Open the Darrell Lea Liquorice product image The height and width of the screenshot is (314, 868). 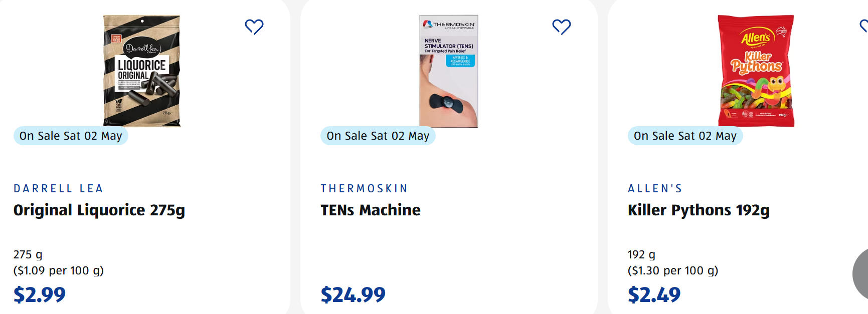(x=142, y=71)
